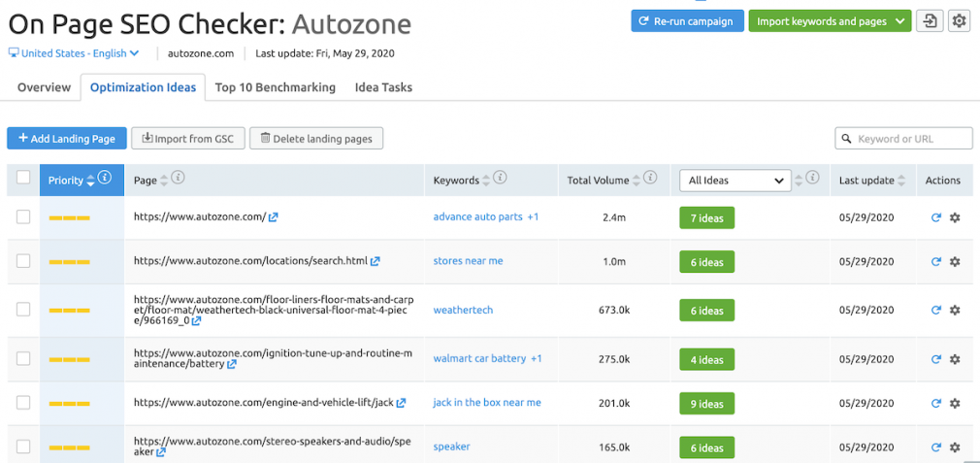980x463 pixels.
Task: Switch to Top 10 Benchmarking tab
Action: point(275,87)
